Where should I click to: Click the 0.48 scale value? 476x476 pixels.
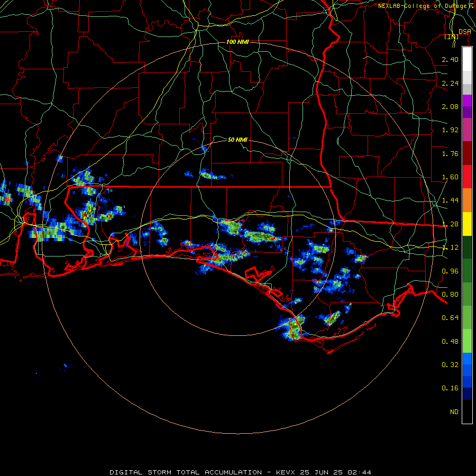pos(450,342)
